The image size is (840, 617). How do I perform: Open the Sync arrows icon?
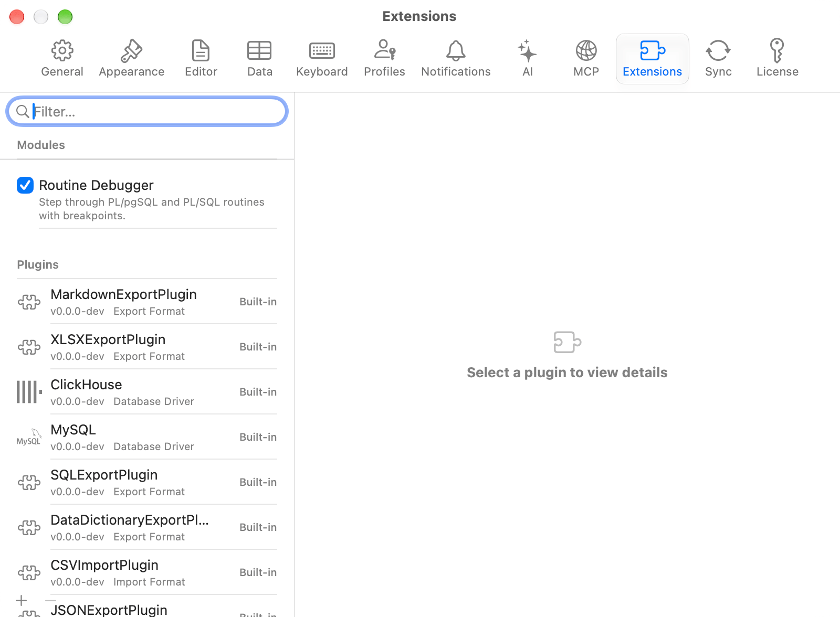click(x=718, y=51)
